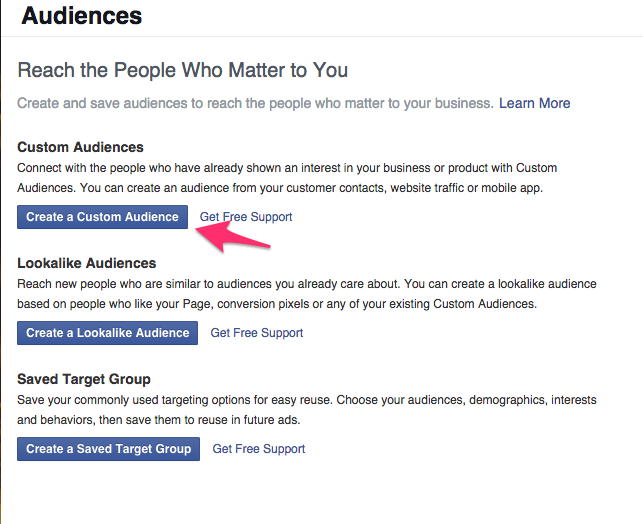Follow the Learn More link

(534, 103)
